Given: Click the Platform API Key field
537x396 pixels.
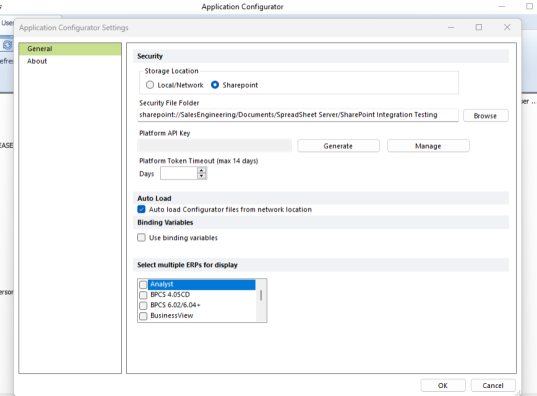Looking at the screenshot, I should coord(214,146).
